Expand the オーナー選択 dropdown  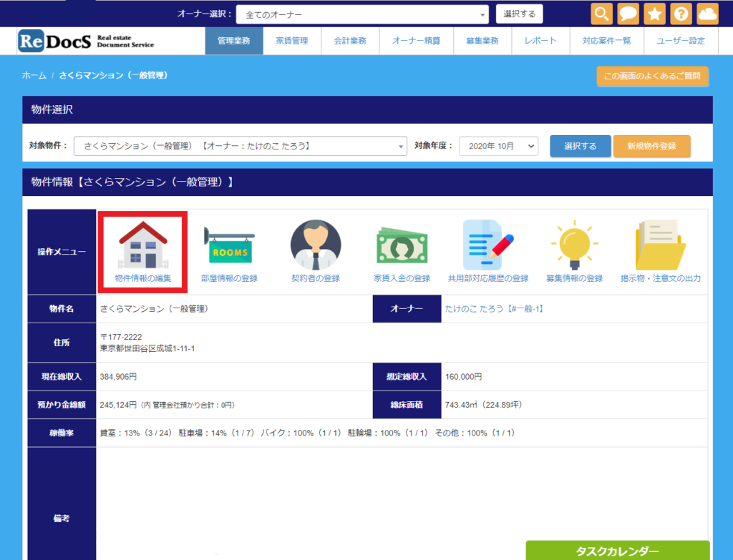tap(362, 14)
